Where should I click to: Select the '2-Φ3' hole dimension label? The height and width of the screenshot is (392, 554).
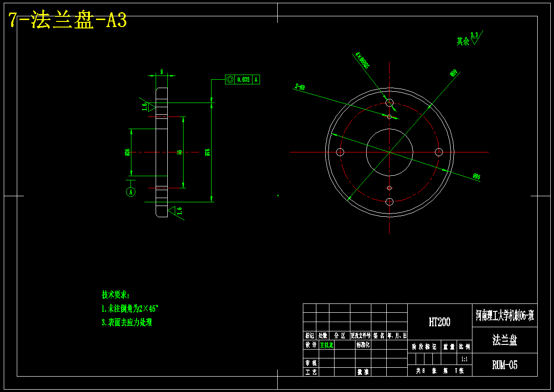pos(300,87)
